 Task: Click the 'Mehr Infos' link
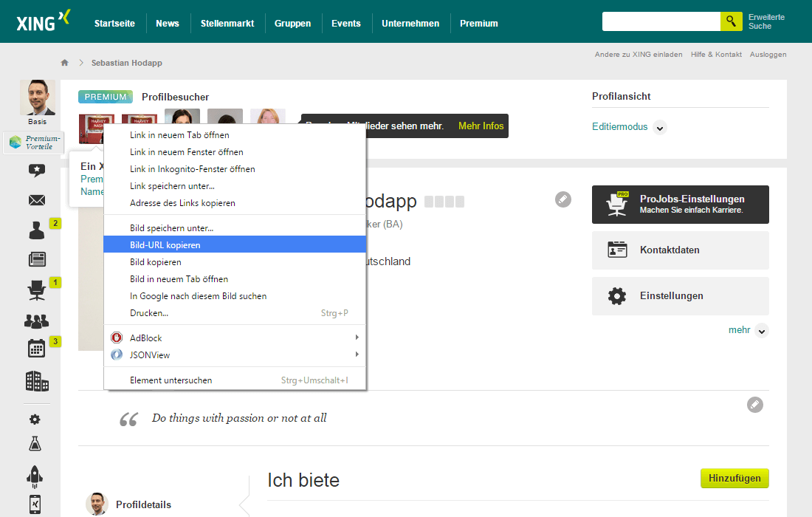click(x=481, y=126)
